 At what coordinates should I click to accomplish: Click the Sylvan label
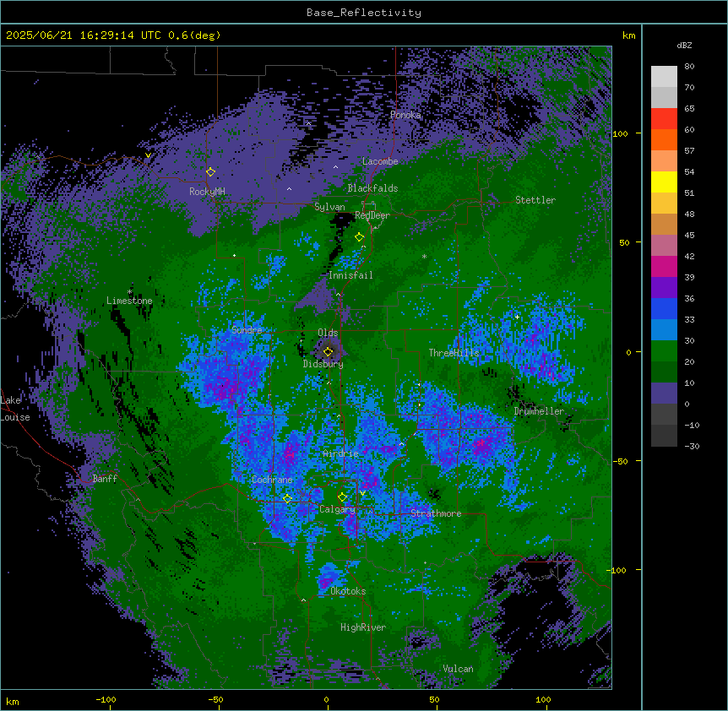click(x=329, y=207)
